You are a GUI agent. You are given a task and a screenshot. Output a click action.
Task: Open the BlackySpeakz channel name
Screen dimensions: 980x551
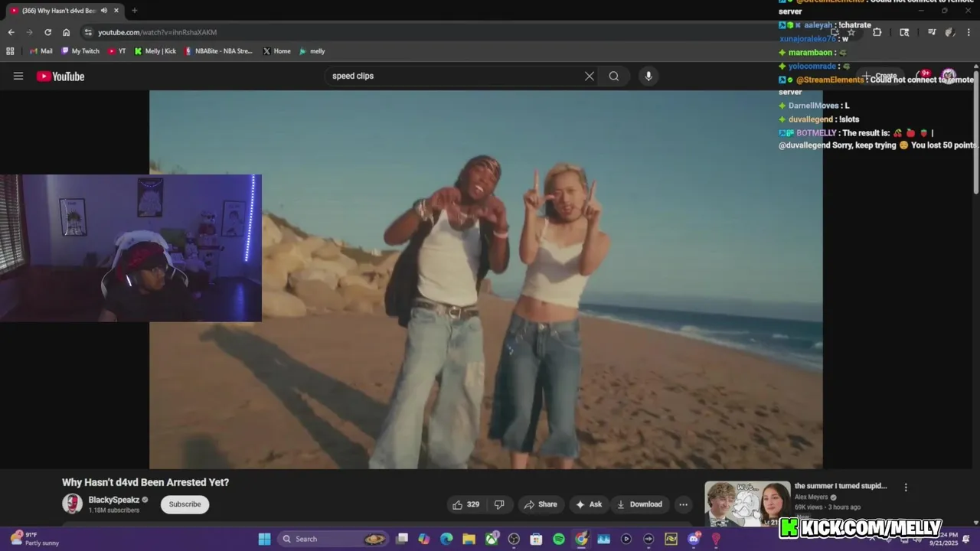click(x=113, y=500)
